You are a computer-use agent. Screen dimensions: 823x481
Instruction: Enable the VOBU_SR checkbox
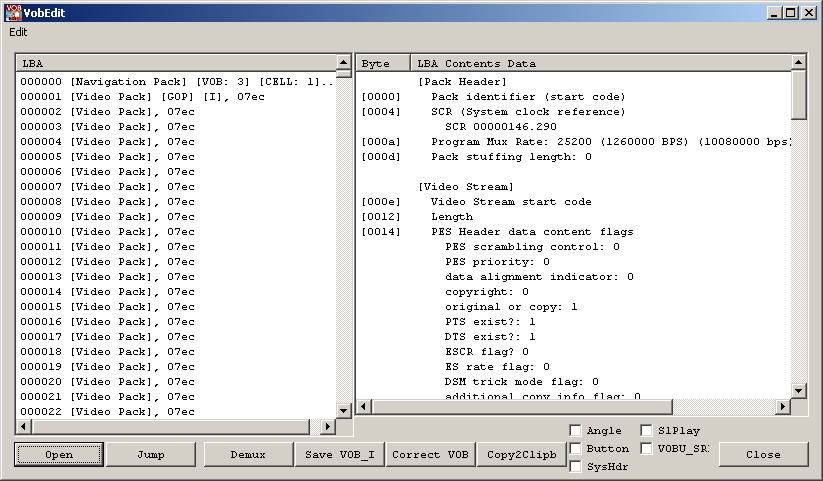(x=647, y=448)
